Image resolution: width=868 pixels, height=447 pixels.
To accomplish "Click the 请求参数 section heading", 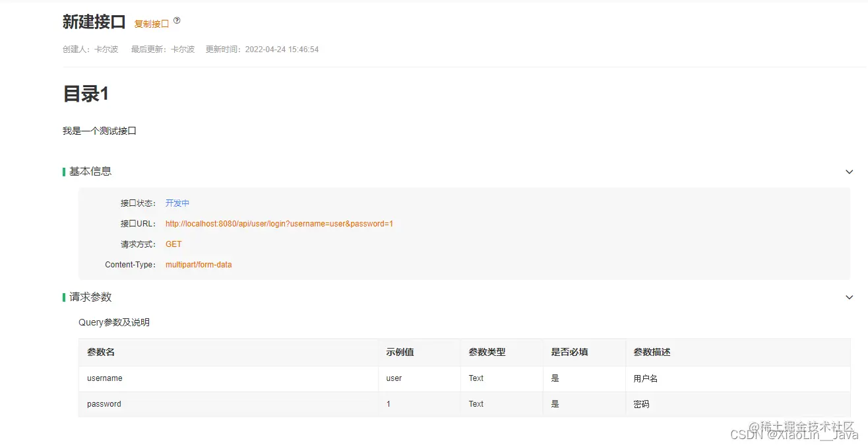I will tap(90, 297).
